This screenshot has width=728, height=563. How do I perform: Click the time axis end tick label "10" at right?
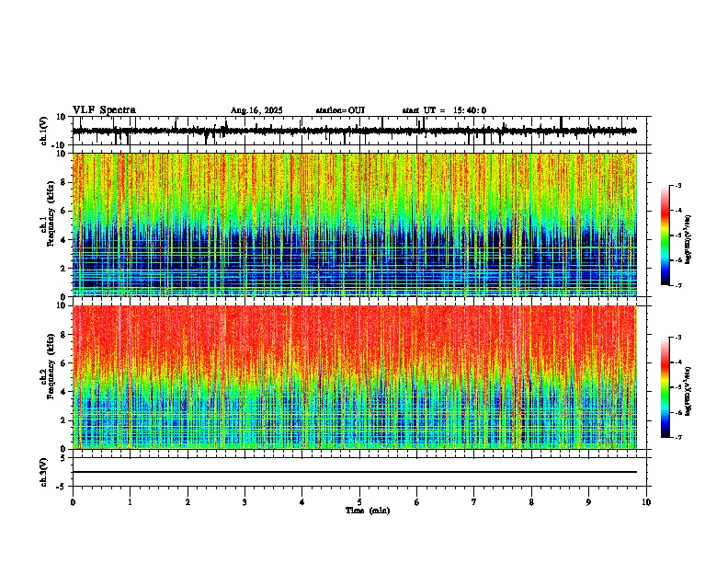click(646, 502)
